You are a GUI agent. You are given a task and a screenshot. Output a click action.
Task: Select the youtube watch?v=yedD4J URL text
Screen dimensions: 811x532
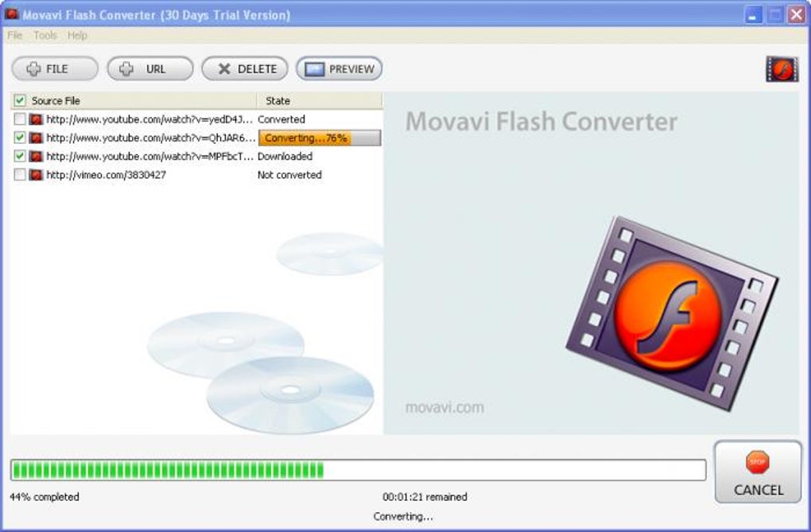tap(149, 119)
